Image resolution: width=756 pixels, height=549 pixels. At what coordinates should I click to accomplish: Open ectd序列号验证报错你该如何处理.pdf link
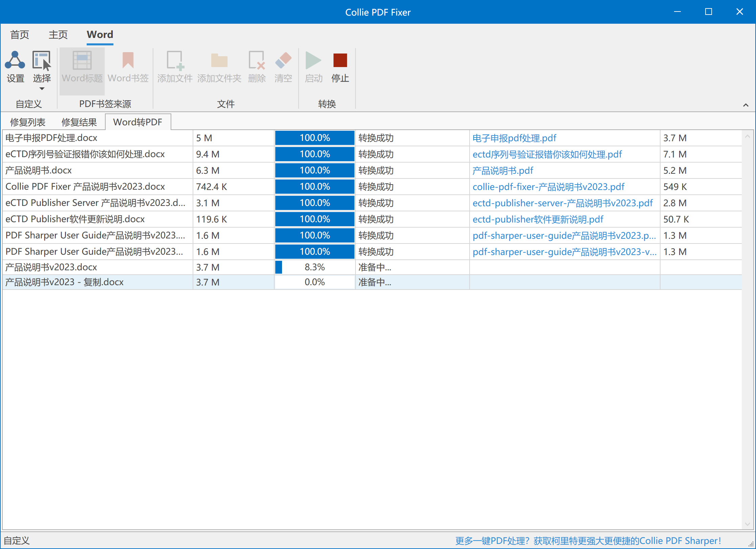tap(547, 154)
